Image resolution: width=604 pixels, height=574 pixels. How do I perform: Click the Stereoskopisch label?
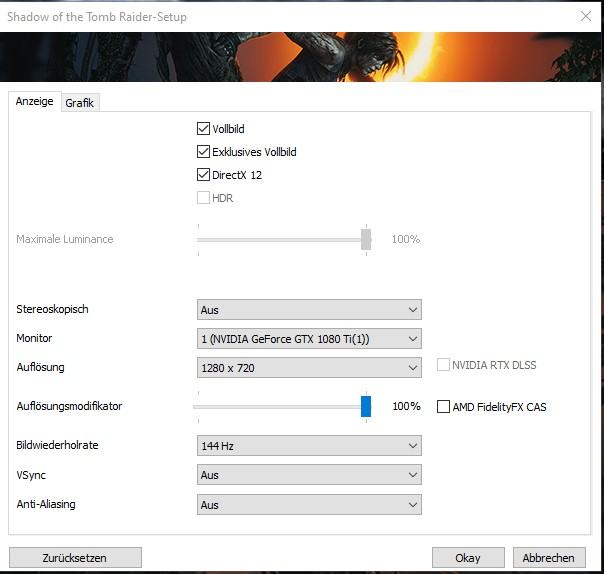coord(52,309)
